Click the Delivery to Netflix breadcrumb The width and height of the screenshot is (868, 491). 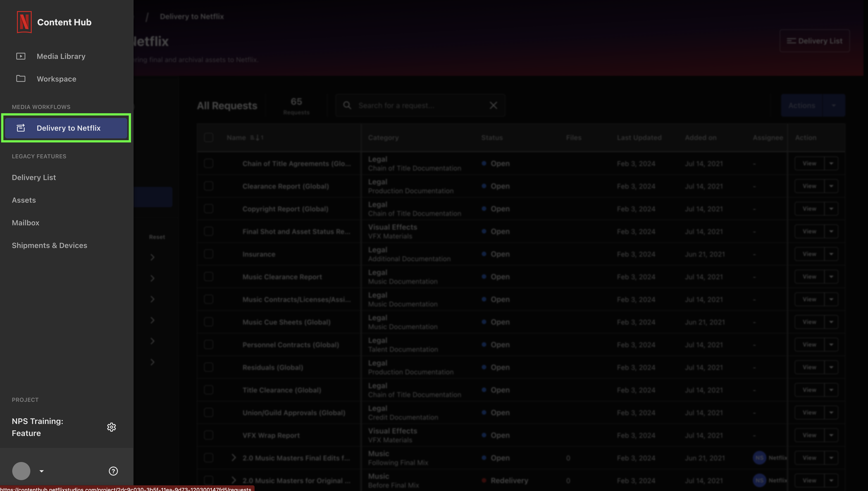pyautogui.click(x=192, y=17)
